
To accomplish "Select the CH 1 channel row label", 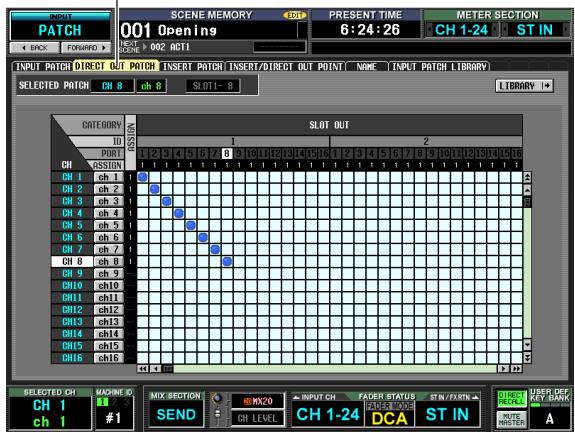I will pos(72,177).
